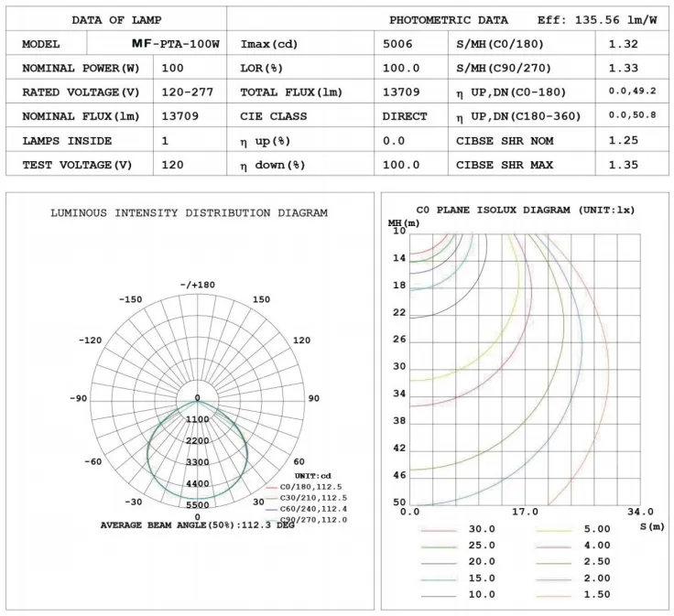Select the 120-277 rated voltage value
674x616 pixels.
[x=188, y=92]
